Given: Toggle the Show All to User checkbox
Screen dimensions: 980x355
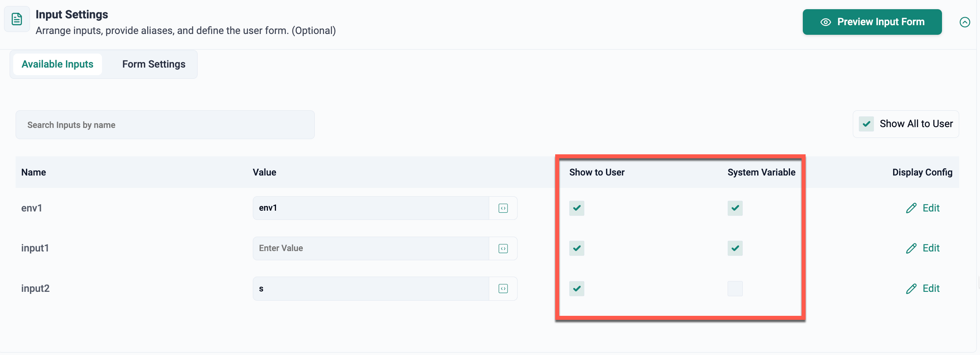Looking at the screenshot, I should coord(866,124).
